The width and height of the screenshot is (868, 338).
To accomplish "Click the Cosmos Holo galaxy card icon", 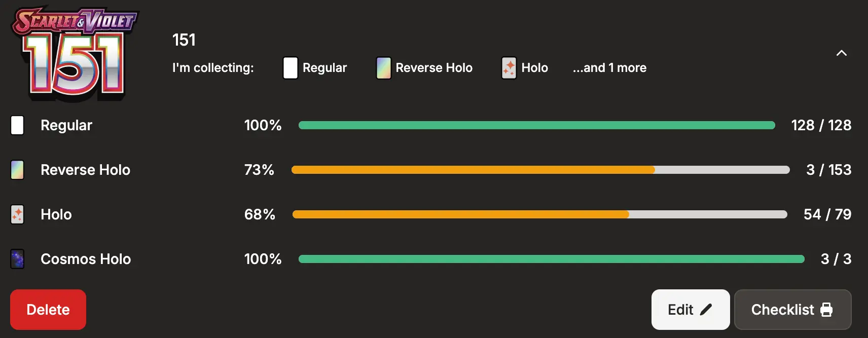I will pos(17,259).
